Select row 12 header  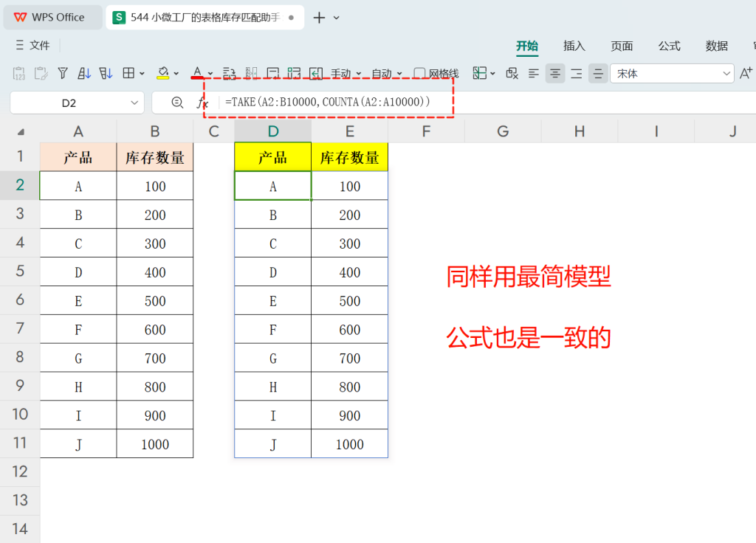(20, 471)
